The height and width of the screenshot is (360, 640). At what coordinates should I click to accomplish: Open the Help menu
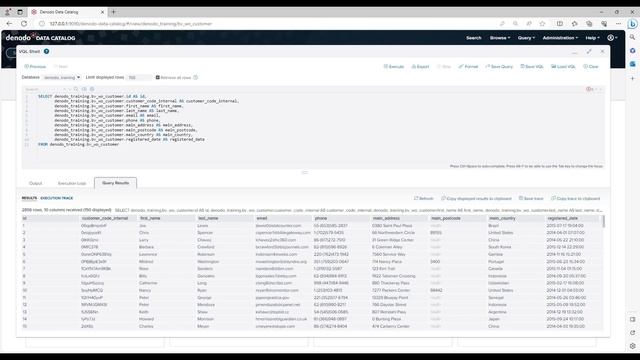592,38
